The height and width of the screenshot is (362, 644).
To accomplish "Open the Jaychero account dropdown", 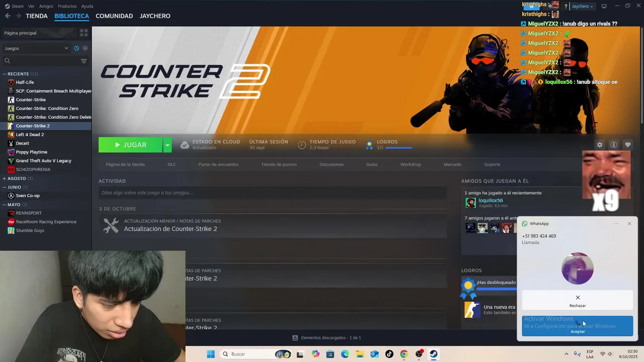I will 583,6.
